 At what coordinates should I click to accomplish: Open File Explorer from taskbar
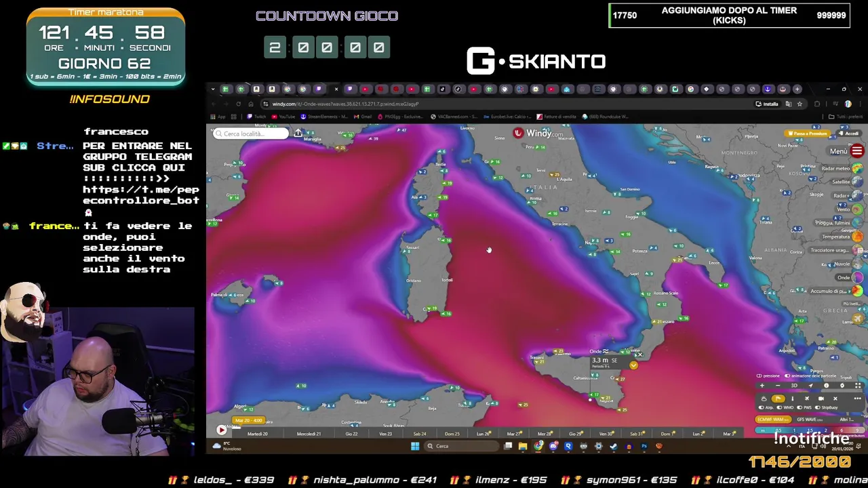tap(523, 446)
